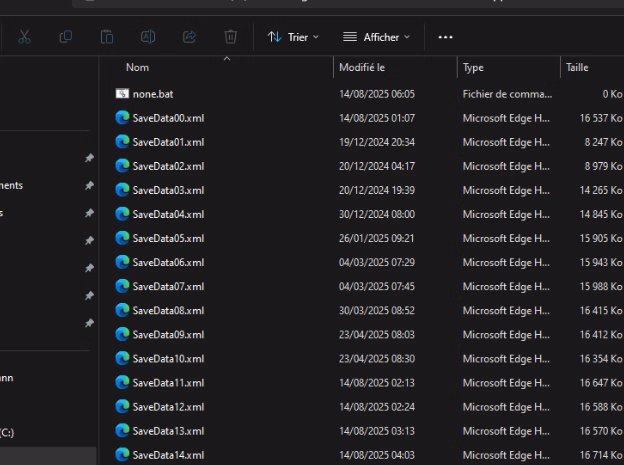Click Edge icon next to SaveData07.xml
The image size is (624, 465).
[123, 286]
